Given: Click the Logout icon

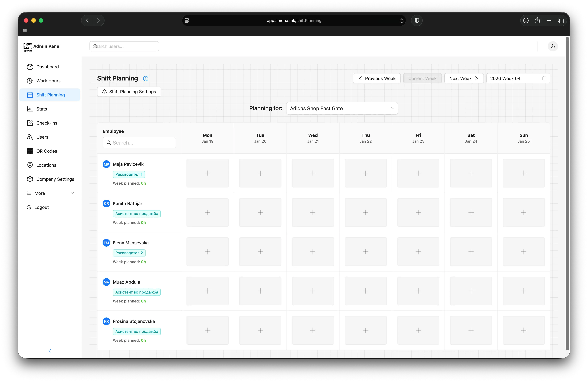Looking at the screenshot, I should click(x=29, y=207).
